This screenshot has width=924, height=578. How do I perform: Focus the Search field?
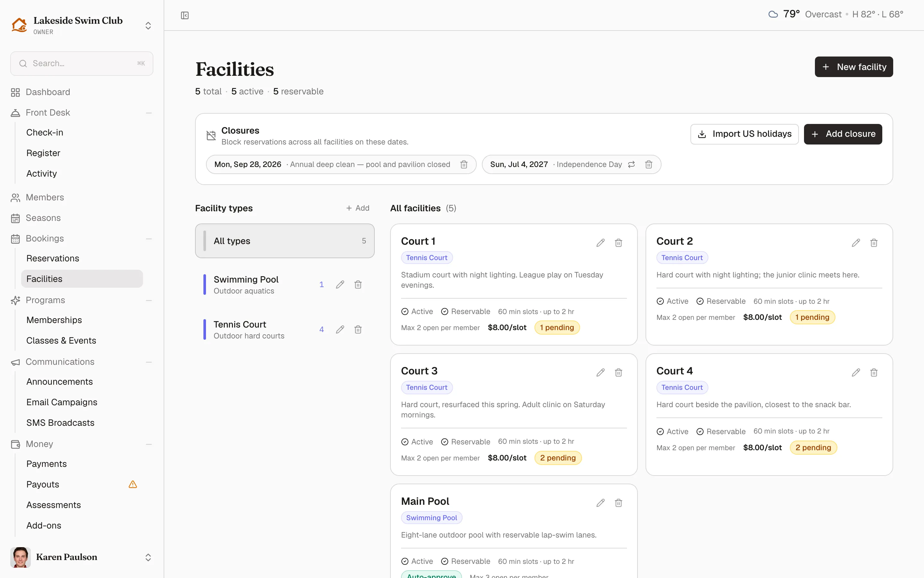pos(82,64)
